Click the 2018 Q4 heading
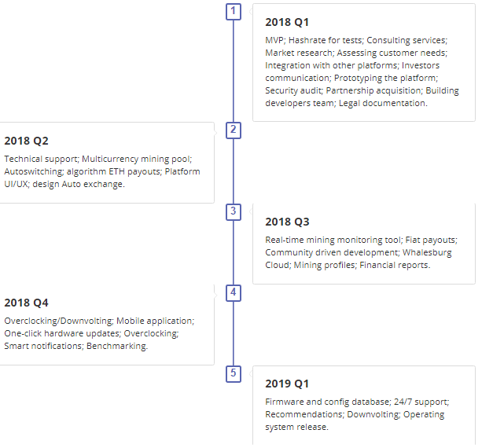The width and height of the screenshot is (504, 448). [x=27, y=303]
